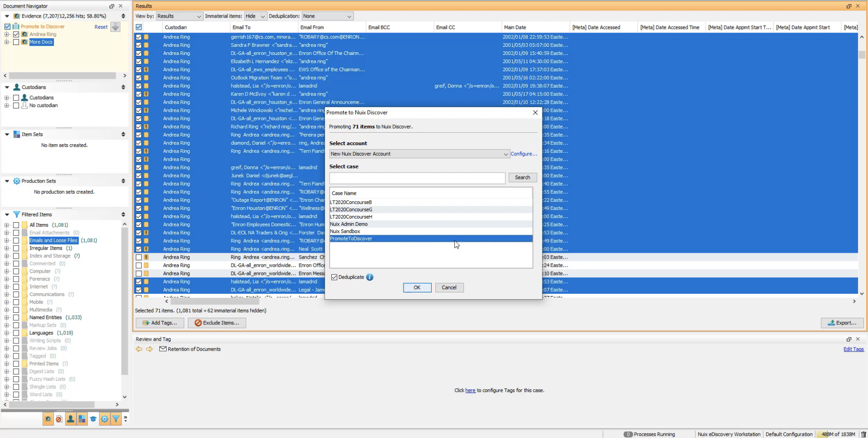
Task: Click the info icon beside Deduplicate
Action: pos(370,277)
